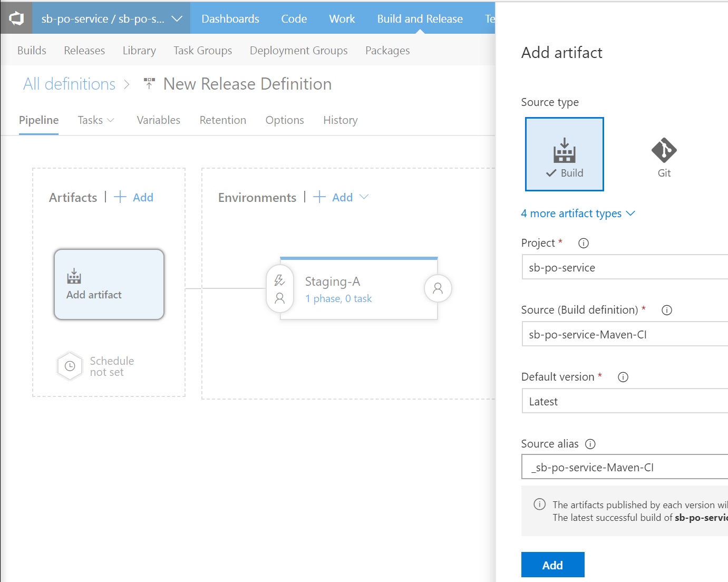The image size is (728, 582).
Task: Select the Staging-A environment name
Action: [333, 282]
